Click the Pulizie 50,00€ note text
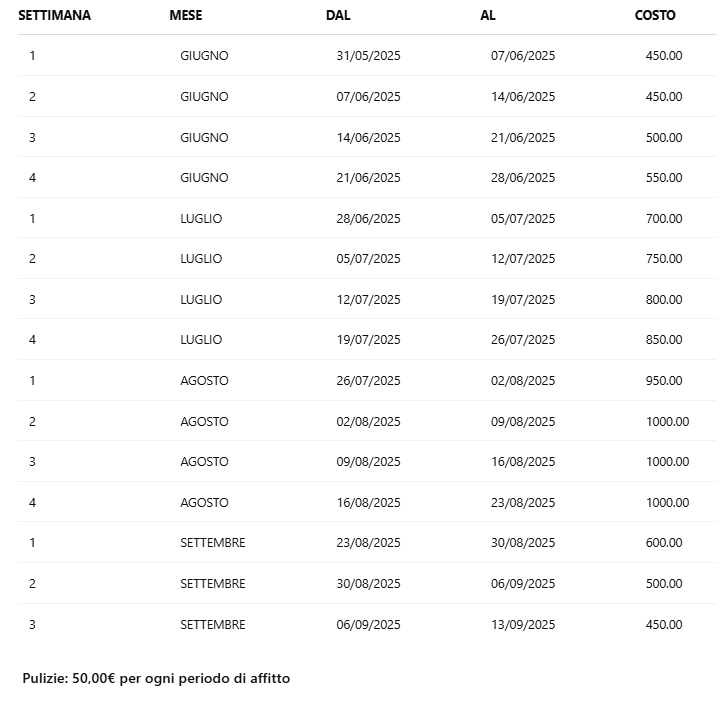Screen dimensions: 722x705 pos(156,678)
